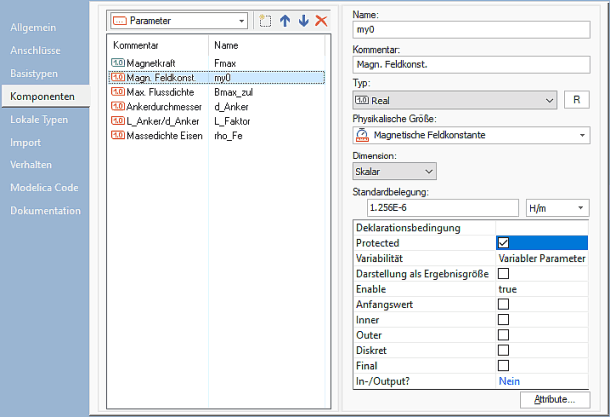Click the new parameter icon
610x417 pixels.
tap(265, 20)
